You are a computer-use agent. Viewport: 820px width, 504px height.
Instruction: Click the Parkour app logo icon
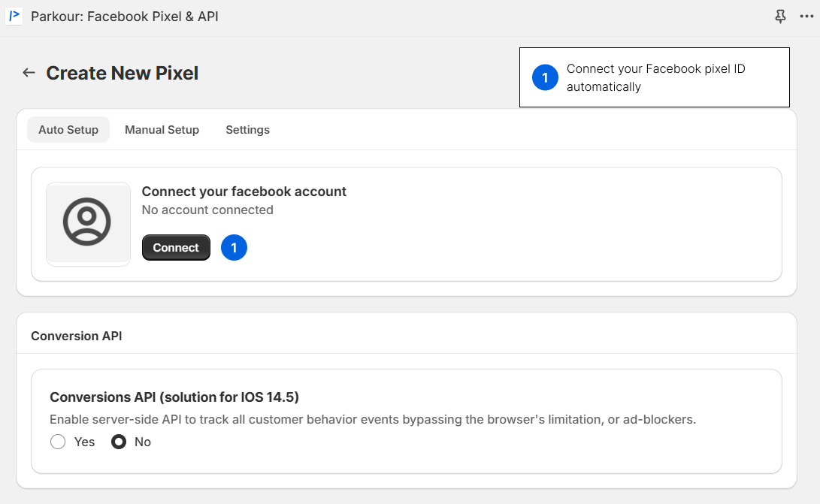(x=14, y=16)
